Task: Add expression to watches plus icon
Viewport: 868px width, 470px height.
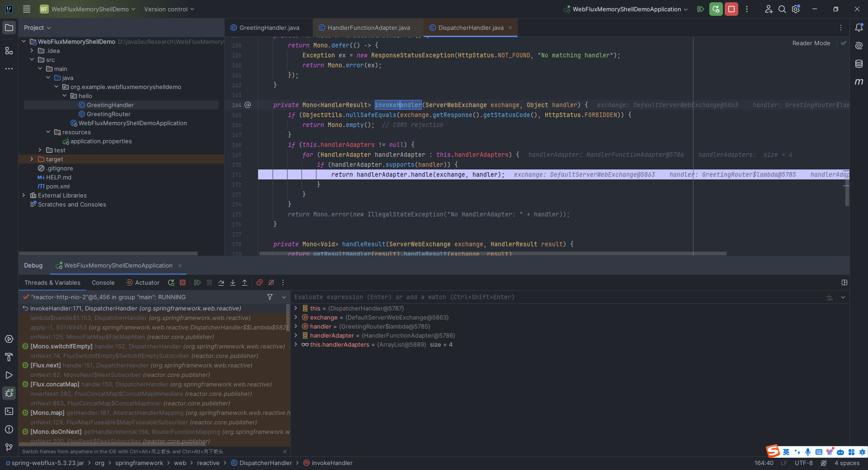Action: (830, 297)
